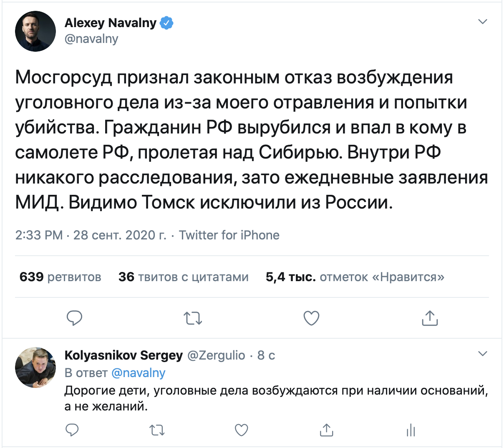This screenshot has width=504, height=448.
Task: Reply to Kolyasnikov Sergey's comment
Action: tap(73, 430)
